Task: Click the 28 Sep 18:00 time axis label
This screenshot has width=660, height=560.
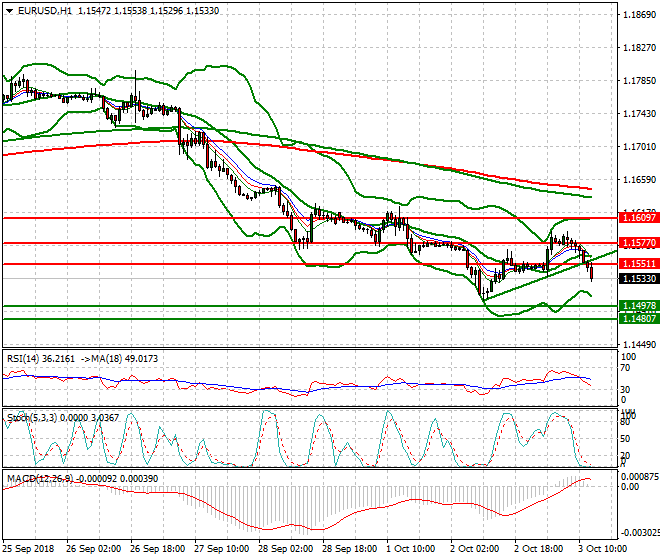Action: [349, 549]
